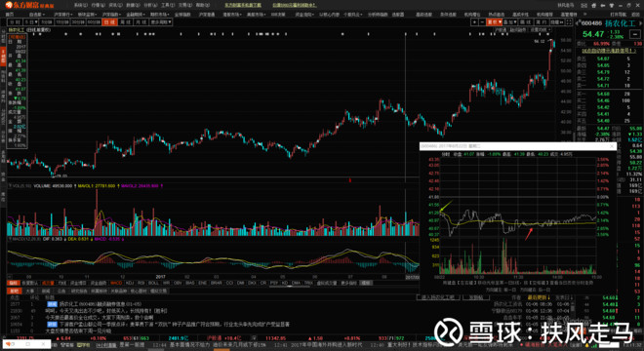Click Eastmoney logo at top left
The image size is (644, 351).
28,5
